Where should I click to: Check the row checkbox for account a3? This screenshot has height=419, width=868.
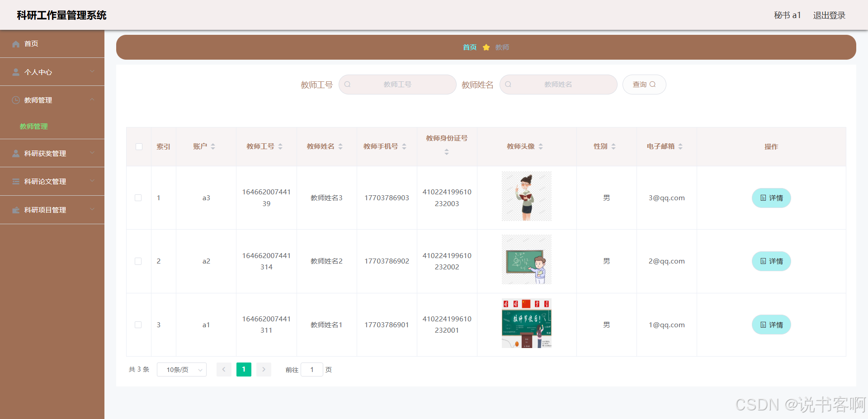(x=138, y=198)
